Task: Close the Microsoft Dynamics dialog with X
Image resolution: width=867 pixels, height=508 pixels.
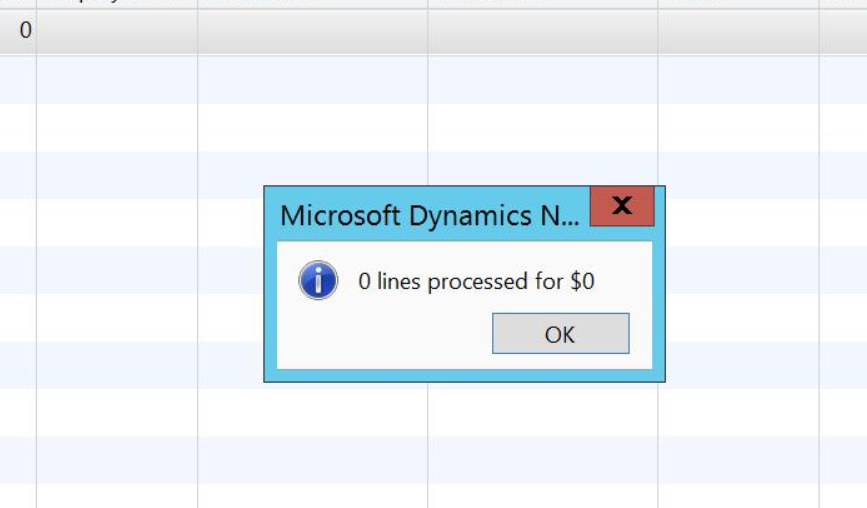Action: [622, 206]
